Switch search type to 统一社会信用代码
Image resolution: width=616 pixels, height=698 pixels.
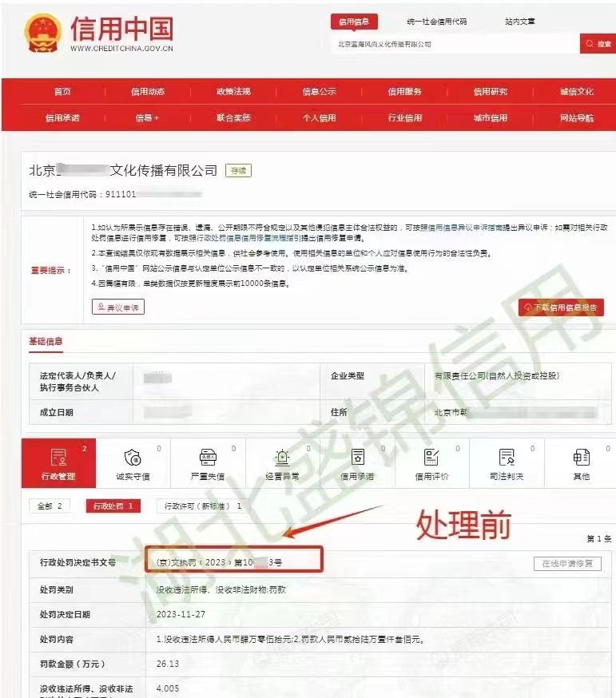coord(436,22)
